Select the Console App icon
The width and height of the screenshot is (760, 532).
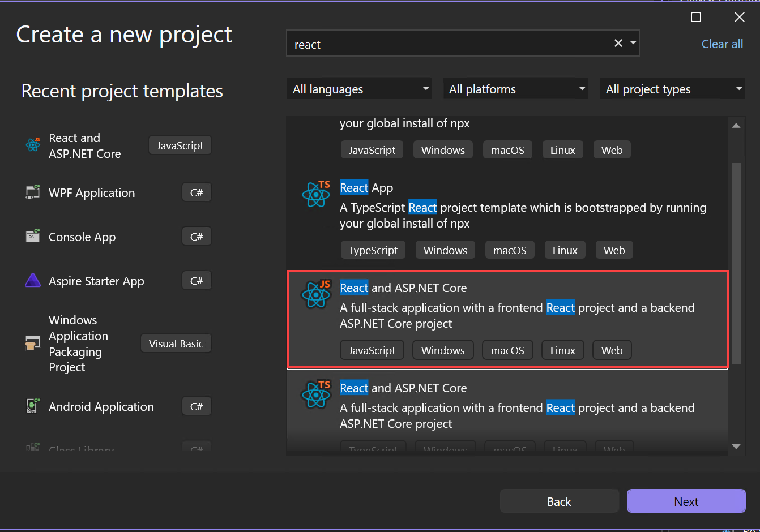32,236
